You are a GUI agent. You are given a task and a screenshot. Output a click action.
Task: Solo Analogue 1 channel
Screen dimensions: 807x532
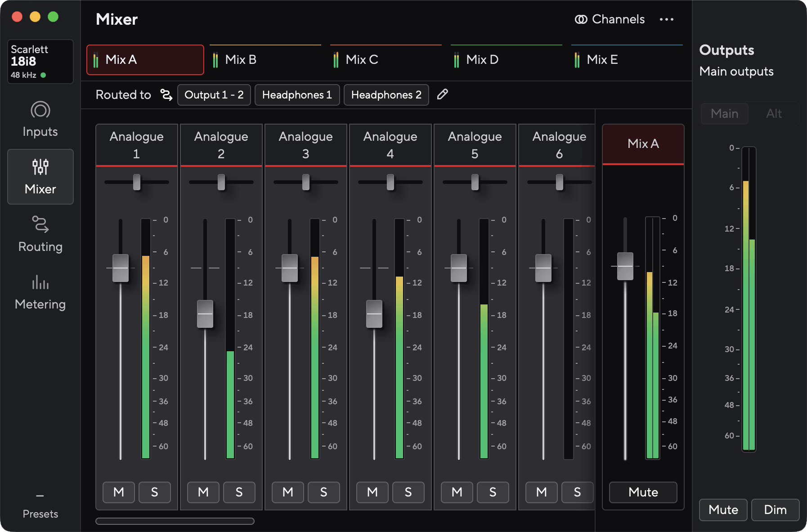point(155,492)
